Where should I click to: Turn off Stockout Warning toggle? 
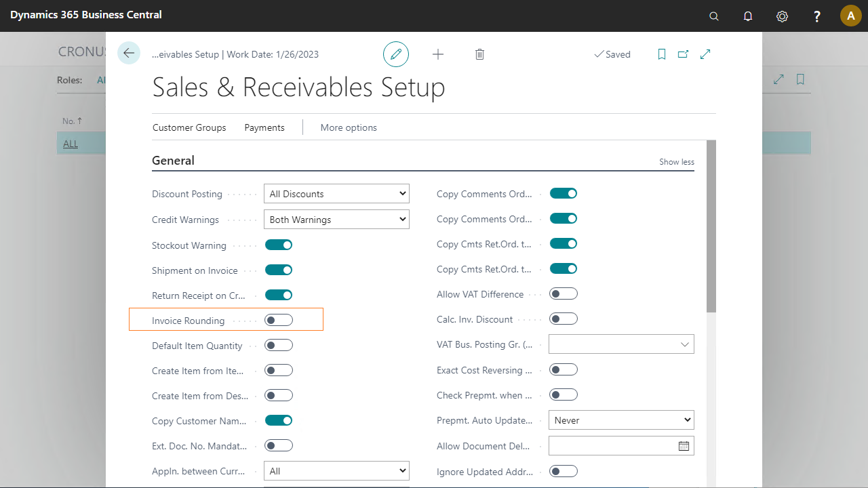(279, 245)
